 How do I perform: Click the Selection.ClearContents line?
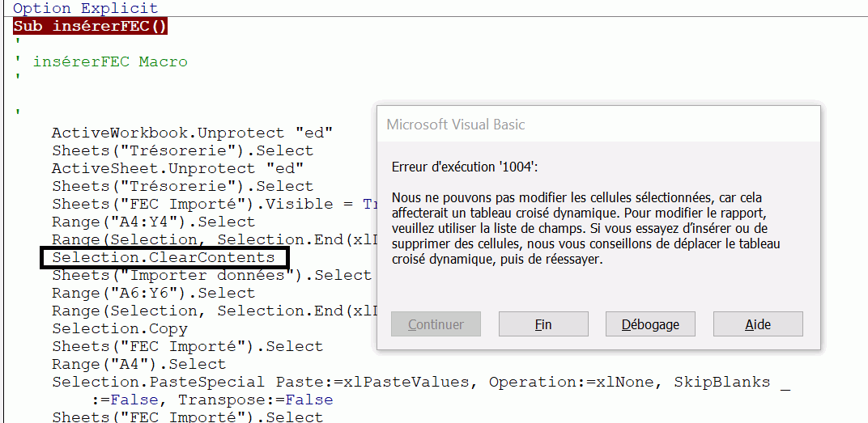[164, 258]
